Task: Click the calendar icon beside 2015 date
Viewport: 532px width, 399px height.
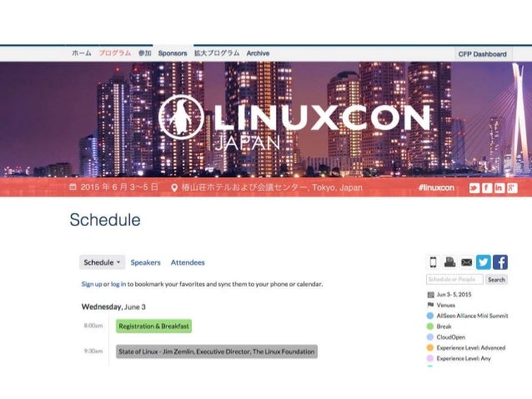Action: pyautogui.click(x=73, y=187)
